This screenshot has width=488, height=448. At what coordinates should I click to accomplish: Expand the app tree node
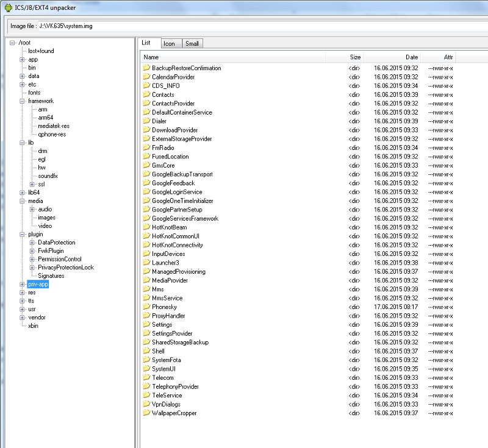click(x=22, y=60)
